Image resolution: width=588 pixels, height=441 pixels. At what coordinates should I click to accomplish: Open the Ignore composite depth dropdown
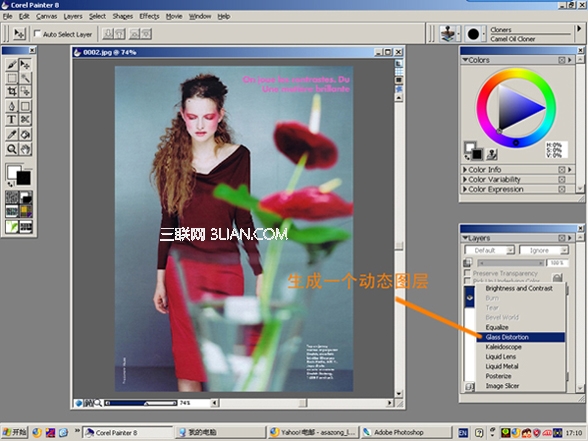544,250
